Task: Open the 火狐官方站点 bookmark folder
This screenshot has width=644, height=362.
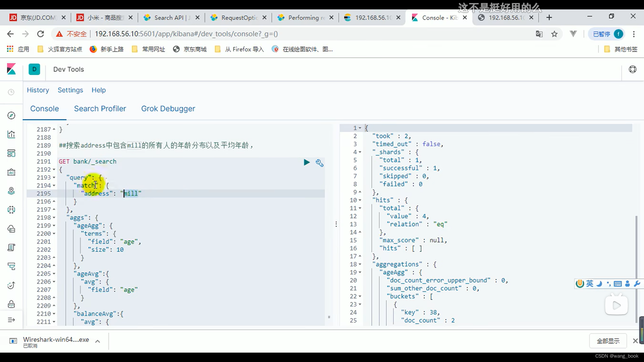Action: [x=60, y=49]
